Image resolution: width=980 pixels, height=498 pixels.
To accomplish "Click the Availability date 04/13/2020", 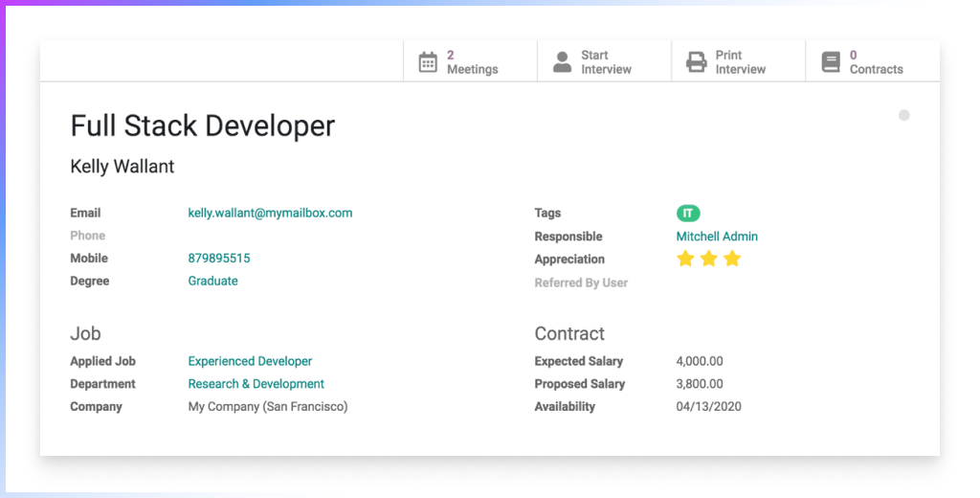I will (708, 406).
